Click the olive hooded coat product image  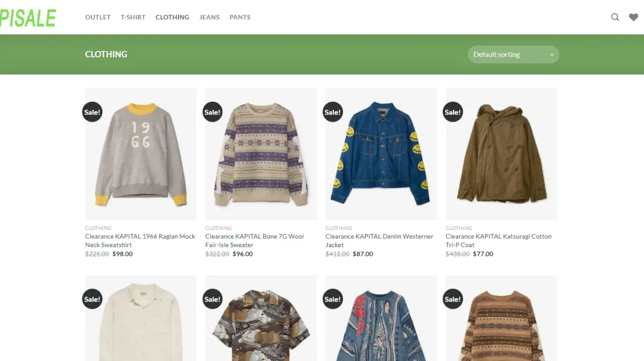[501, 155]
